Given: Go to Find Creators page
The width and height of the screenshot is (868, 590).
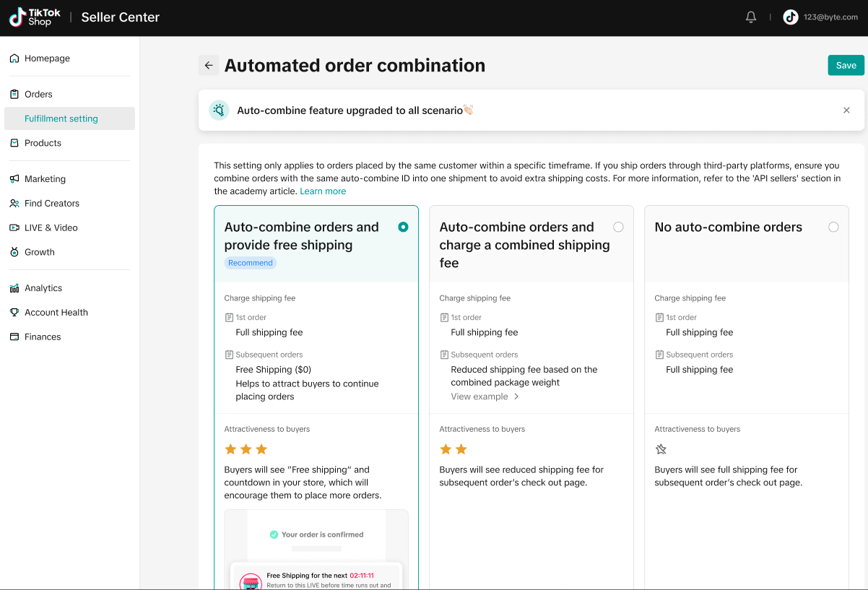Looking at the screenshot, I should point(52,204).
